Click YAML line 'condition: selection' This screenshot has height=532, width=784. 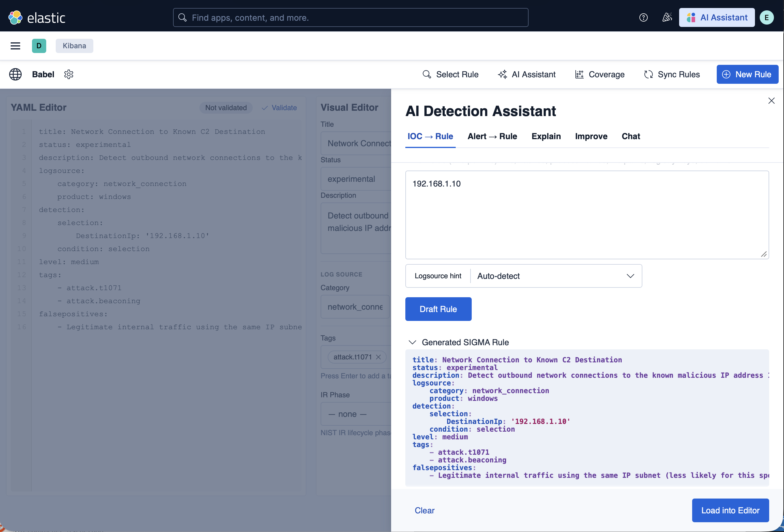click(103, 249)
